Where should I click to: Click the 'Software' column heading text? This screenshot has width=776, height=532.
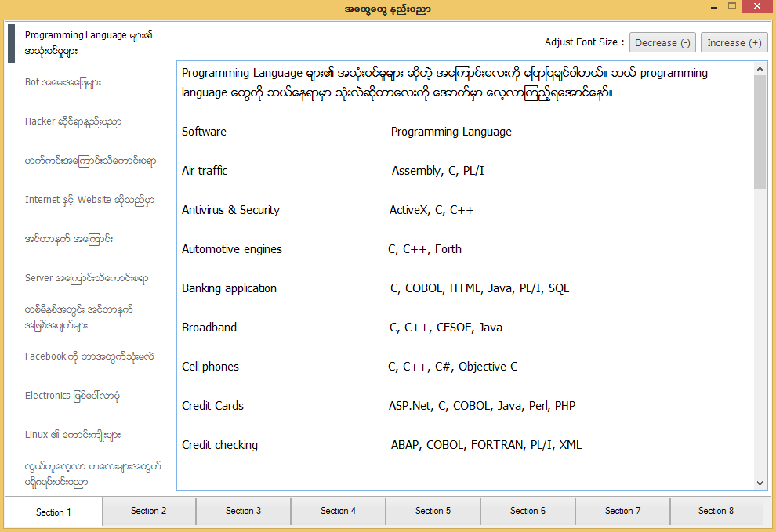[x=204, y=132]
